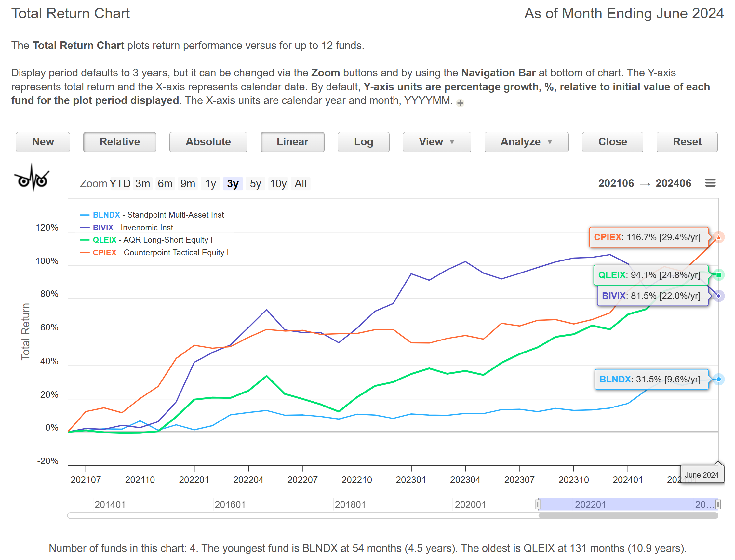Click the New button

tap(43, 142)
